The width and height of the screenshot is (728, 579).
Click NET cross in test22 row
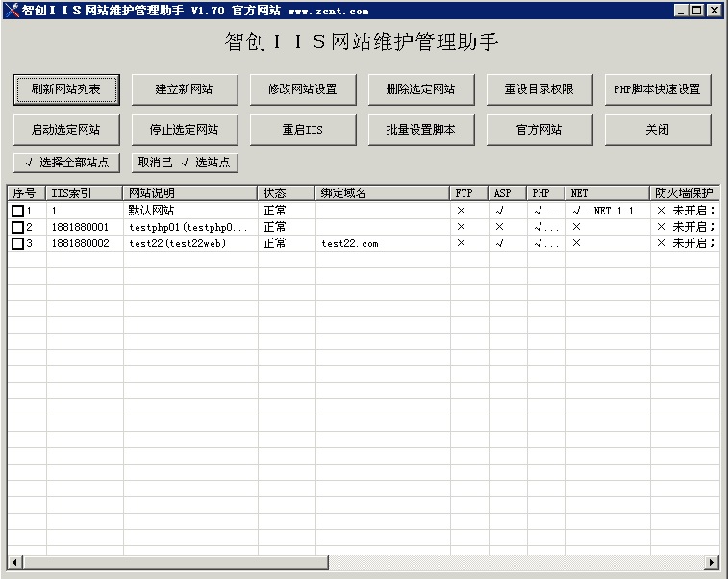point(577,243)
